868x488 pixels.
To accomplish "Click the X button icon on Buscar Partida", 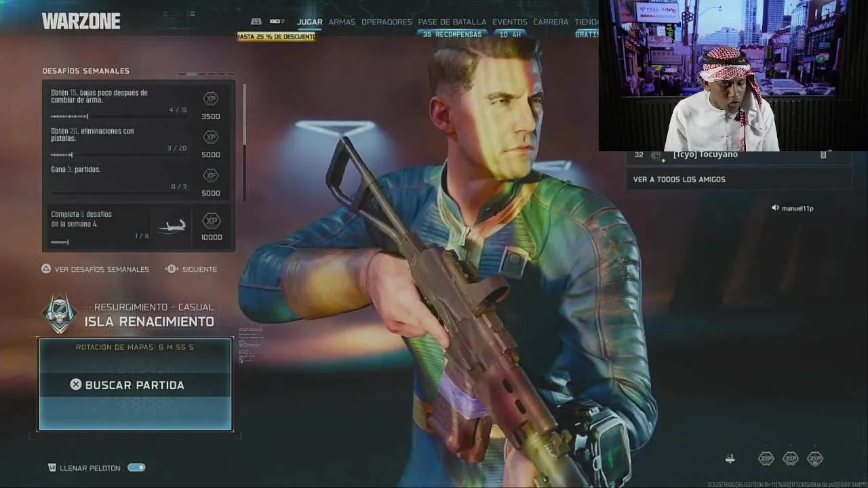I will pos(76,384).
